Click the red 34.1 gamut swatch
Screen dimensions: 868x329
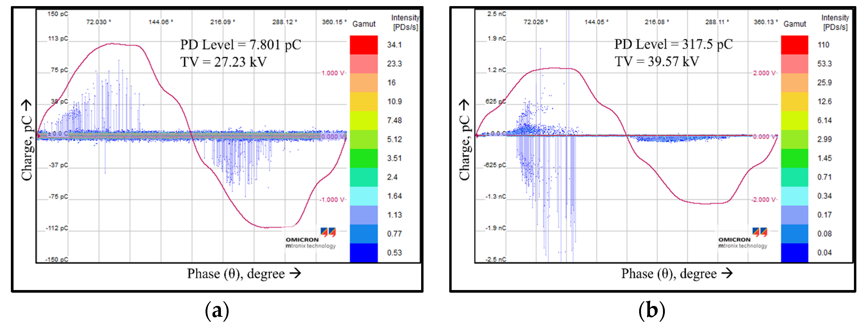point(364,45)
